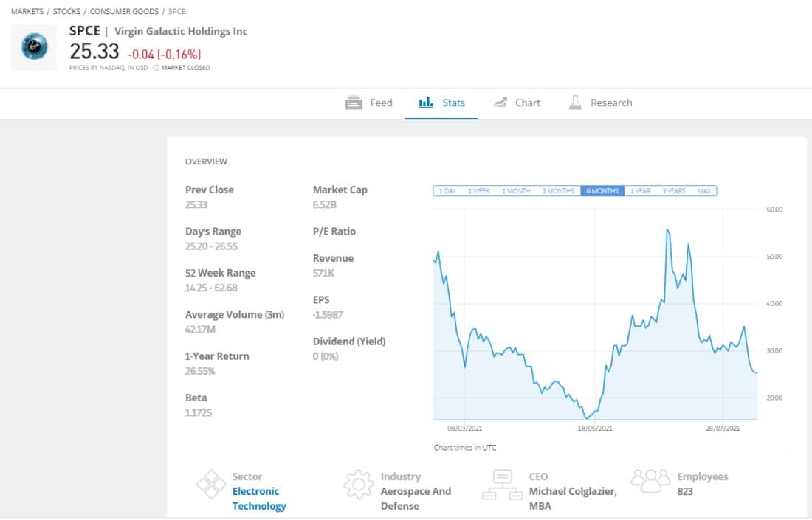This screenshot has height=520, width=812.
Task: Select the 6 MONTHS chart range
Action: tap(602, 191)
